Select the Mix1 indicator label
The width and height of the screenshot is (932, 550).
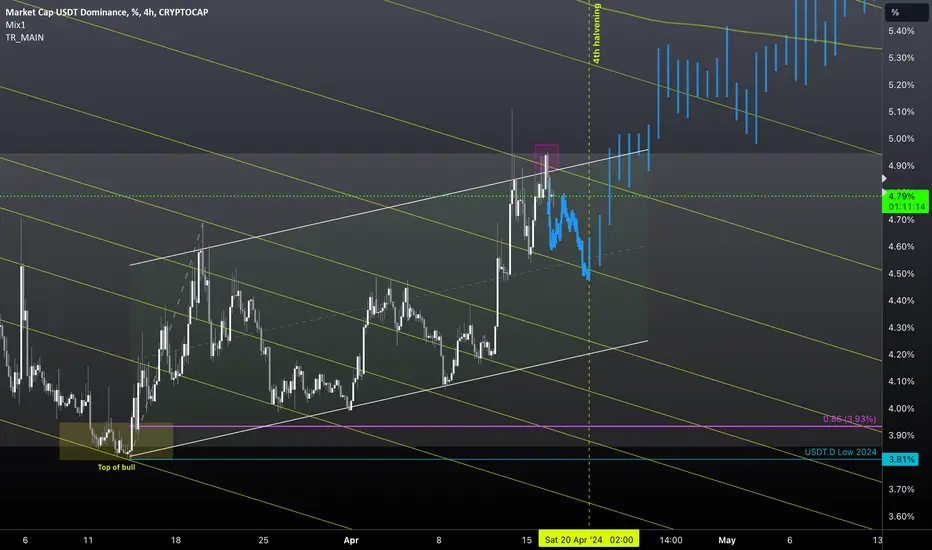pyautogui.click(x=15, y=25)
